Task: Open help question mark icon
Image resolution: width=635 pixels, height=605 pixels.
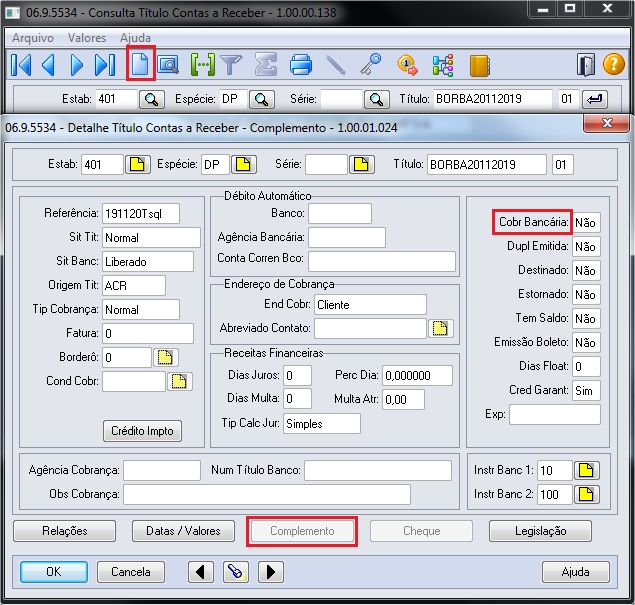Action: pyautogui.click(x=614, y=64)
